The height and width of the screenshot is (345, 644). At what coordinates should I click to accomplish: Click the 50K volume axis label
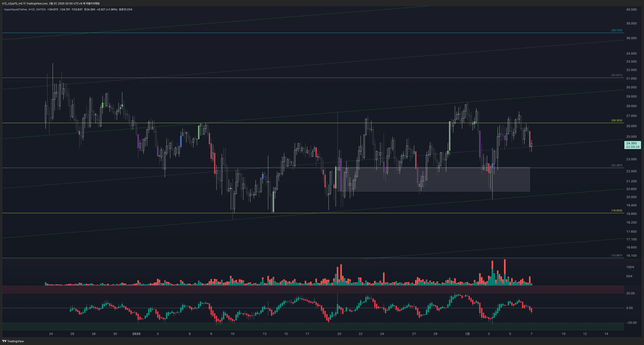point(629,276)
